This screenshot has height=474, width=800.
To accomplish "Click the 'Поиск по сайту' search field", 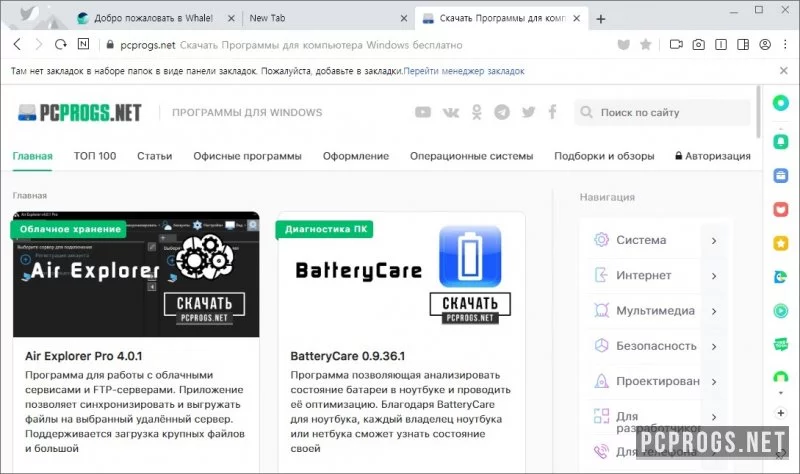I will coord(662,112).
